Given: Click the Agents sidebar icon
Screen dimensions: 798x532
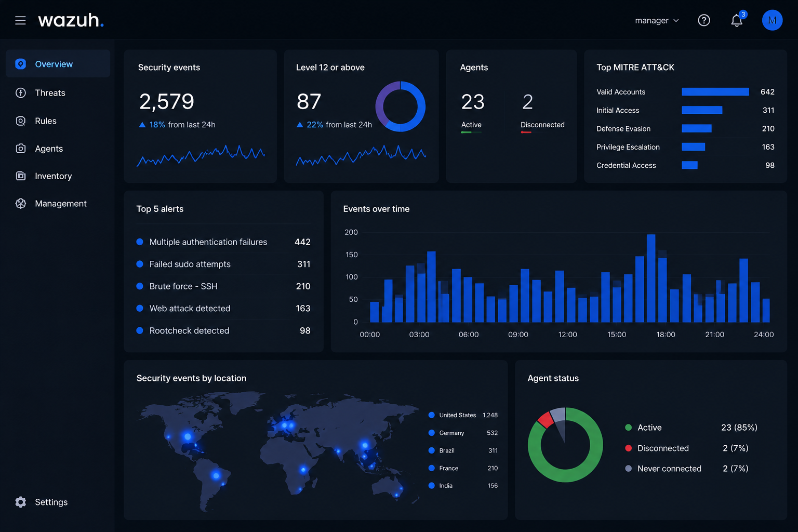Looking at the screenshot, I should (x=20, y=149).
